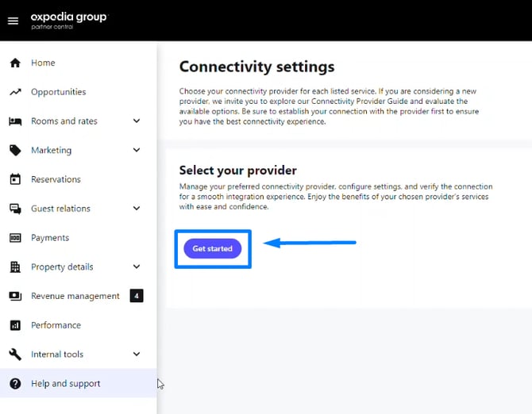
Task: Click the Marketing tag icon
Action: (15, 151)
